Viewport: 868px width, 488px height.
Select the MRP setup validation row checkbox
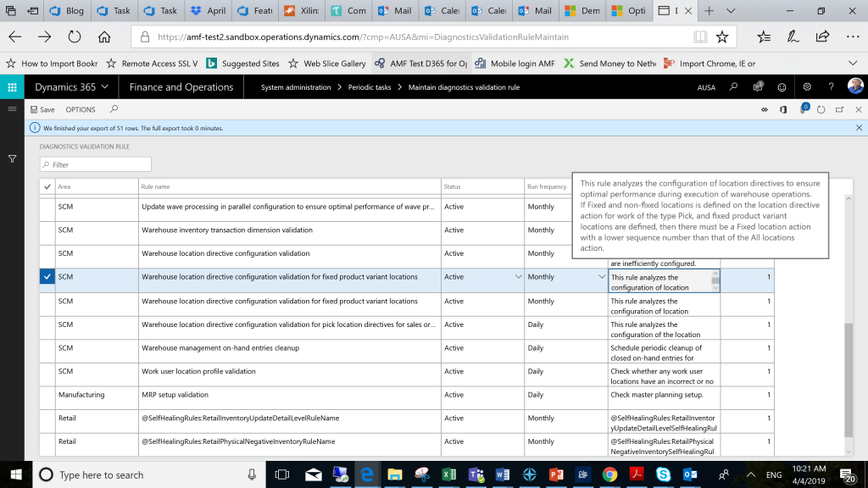point(47,395)
